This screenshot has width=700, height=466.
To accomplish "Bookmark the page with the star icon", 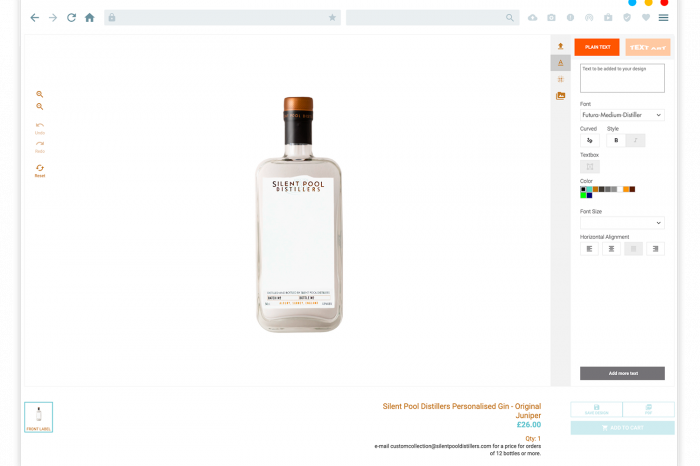I will [332, 17].
